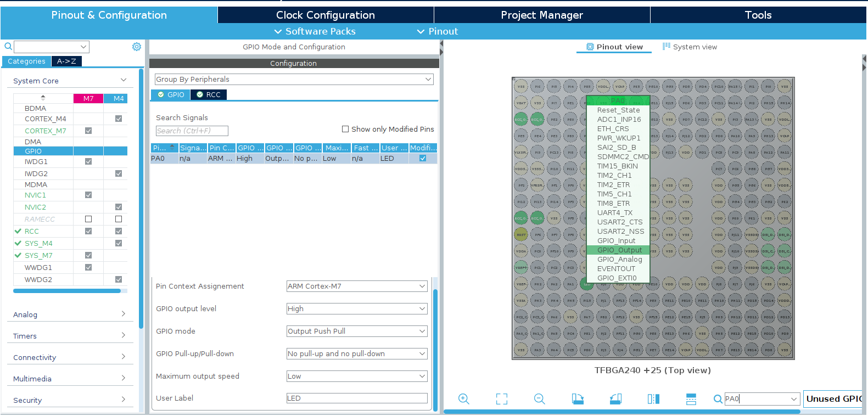Rotate the chip clockwise
868x416 pixels.
click(x=578, y=399)
